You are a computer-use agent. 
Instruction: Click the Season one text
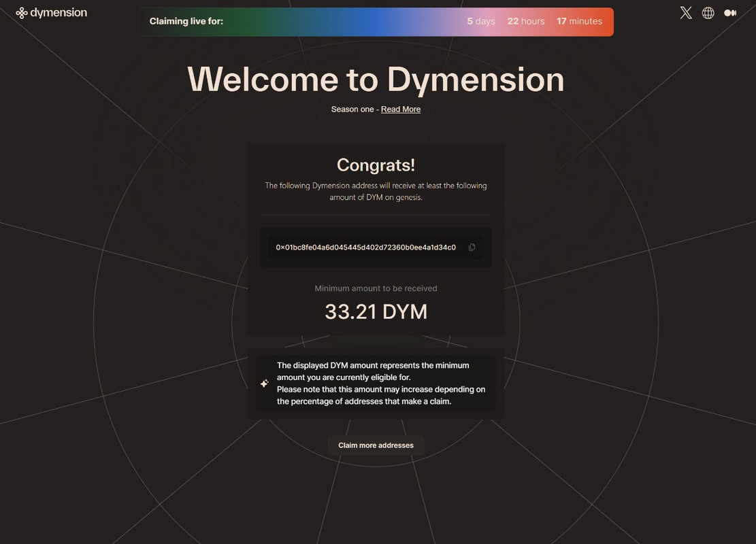click(352, 109)
